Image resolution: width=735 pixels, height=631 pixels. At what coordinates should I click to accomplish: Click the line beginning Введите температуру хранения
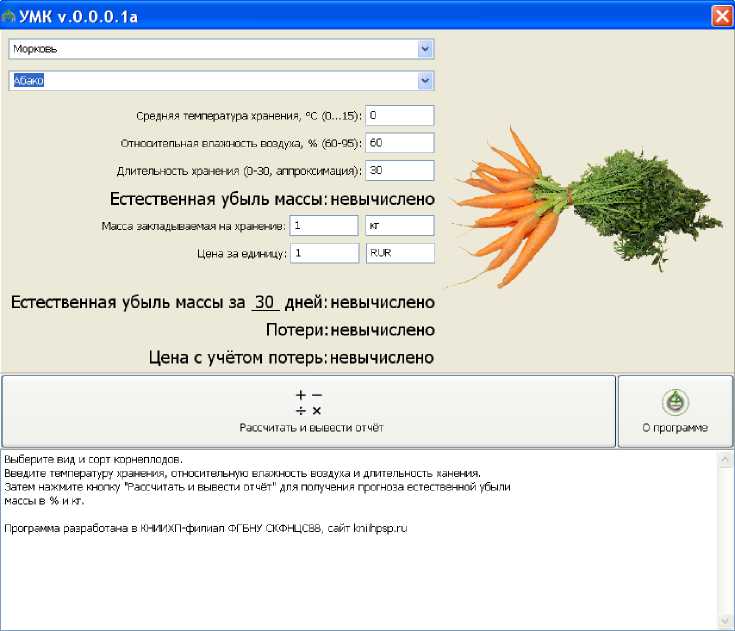pos(242,473)
